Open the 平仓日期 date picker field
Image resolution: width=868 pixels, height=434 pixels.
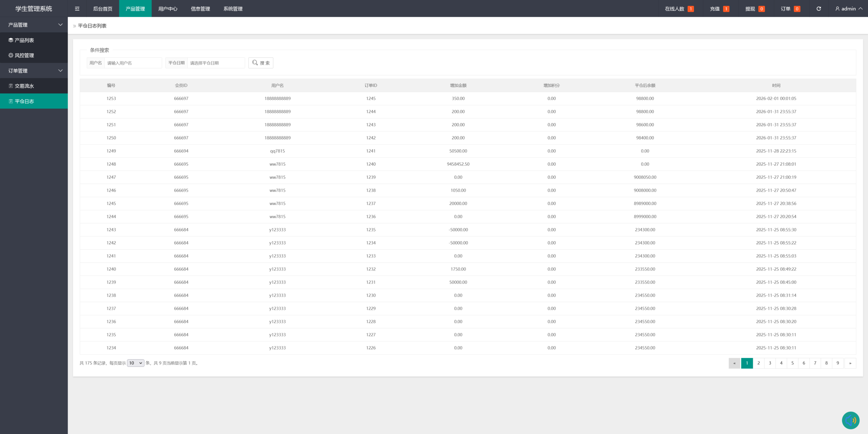(x=216, y=63)
